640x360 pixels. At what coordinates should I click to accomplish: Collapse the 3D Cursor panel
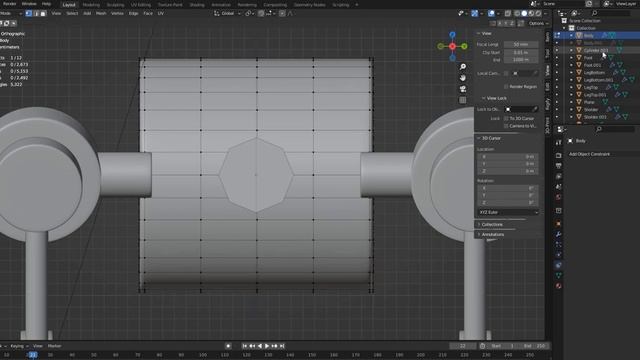479,138
